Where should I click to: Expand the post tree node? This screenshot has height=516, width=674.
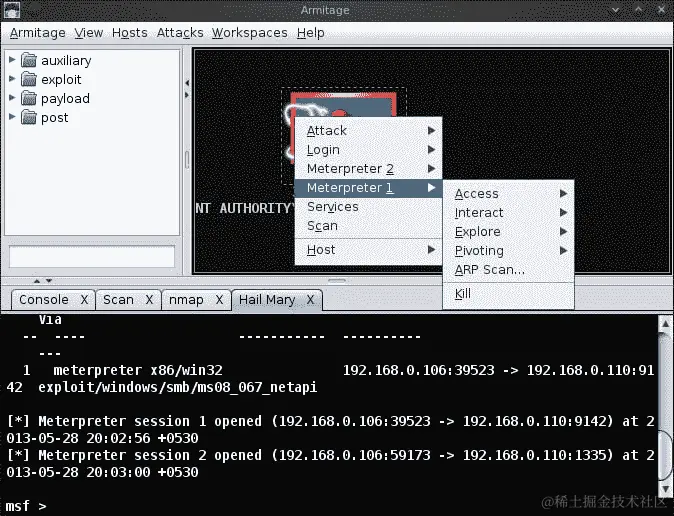(x=12, y=117)
